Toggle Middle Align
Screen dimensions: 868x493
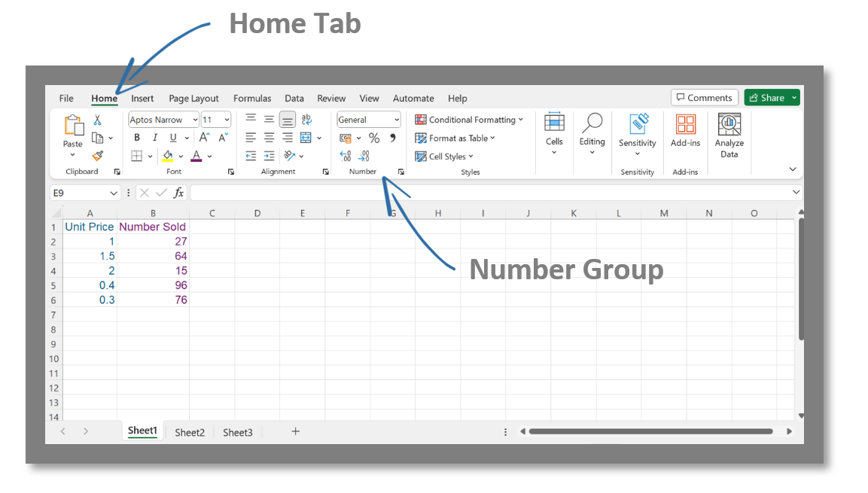coord(269,119)
